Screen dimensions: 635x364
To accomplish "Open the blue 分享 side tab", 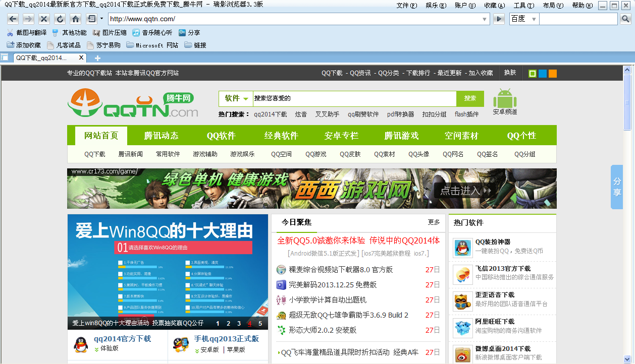I will [617, 187].
